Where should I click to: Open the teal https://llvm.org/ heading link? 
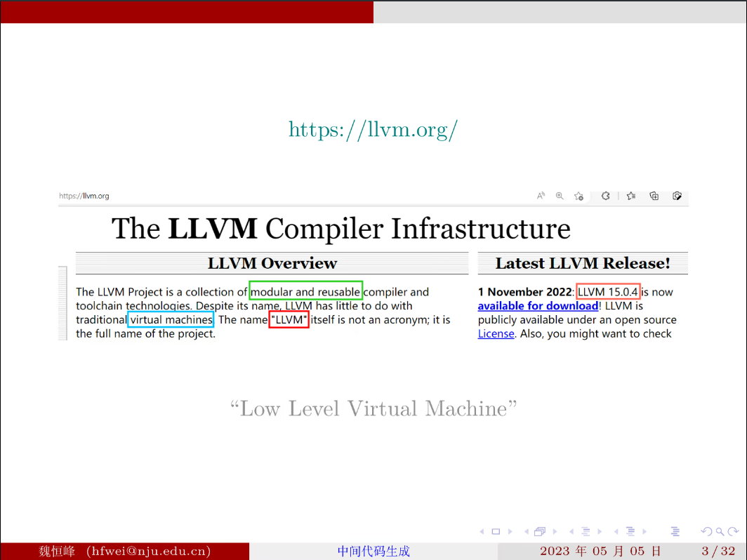click(x=373, y=130)
